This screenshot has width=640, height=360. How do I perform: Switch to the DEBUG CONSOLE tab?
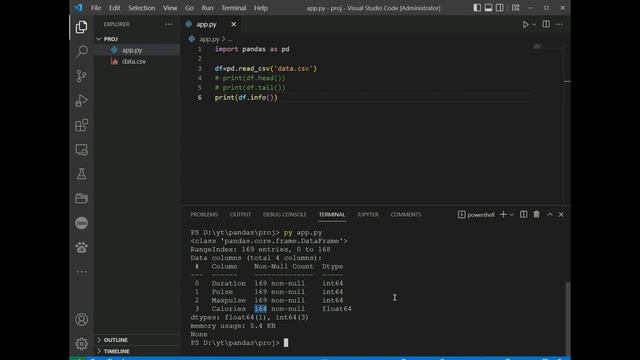tap(284, 214)
